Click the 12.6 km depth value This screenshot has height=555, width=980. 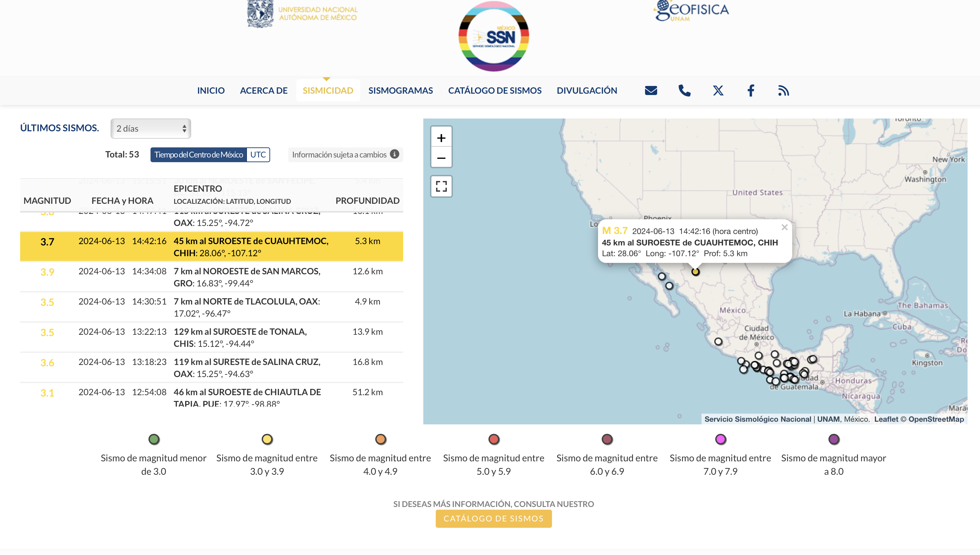pos(368,271)
